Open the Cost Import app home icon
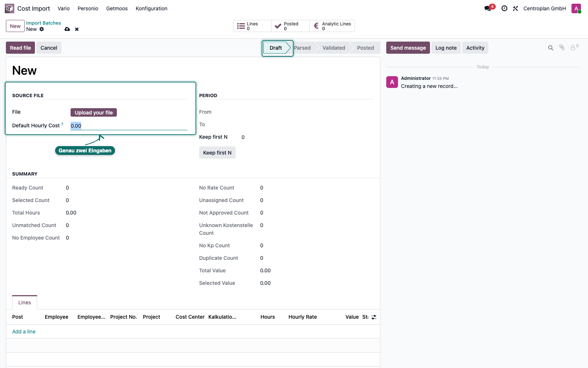Image resolution: width=588 pixels, height=368 pixels. tap(10, 8)
